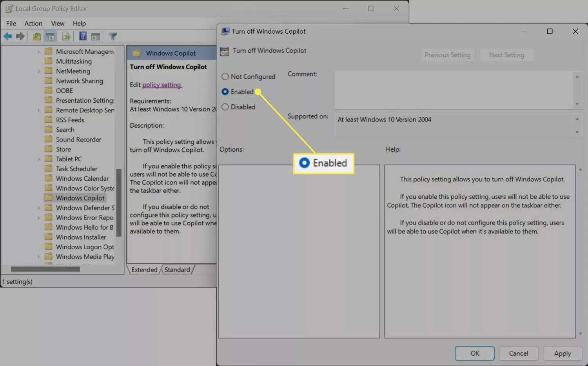Expand the NetMeeting tree node
The height and width of the screenshot is (366, 588).
pos(38,71)
